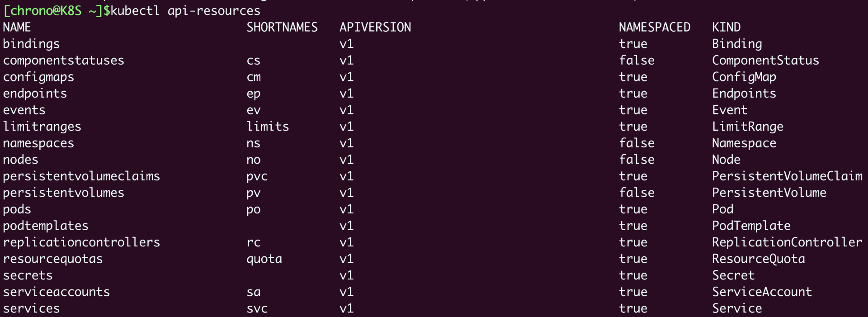Click the APIVERSION column header
Image resolution: width=868 pixels, height=317 pixels.
click(375, 27)
